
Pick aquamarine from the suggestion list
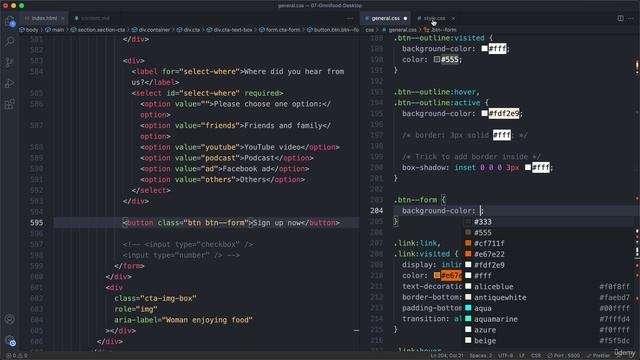tap(549, 319)
